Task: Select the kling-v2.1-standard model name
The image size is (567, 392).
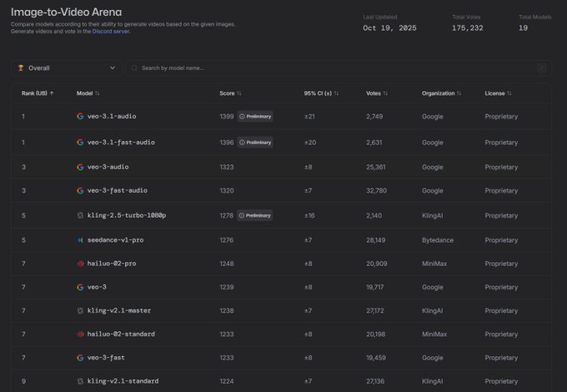Action: [123, 381]
